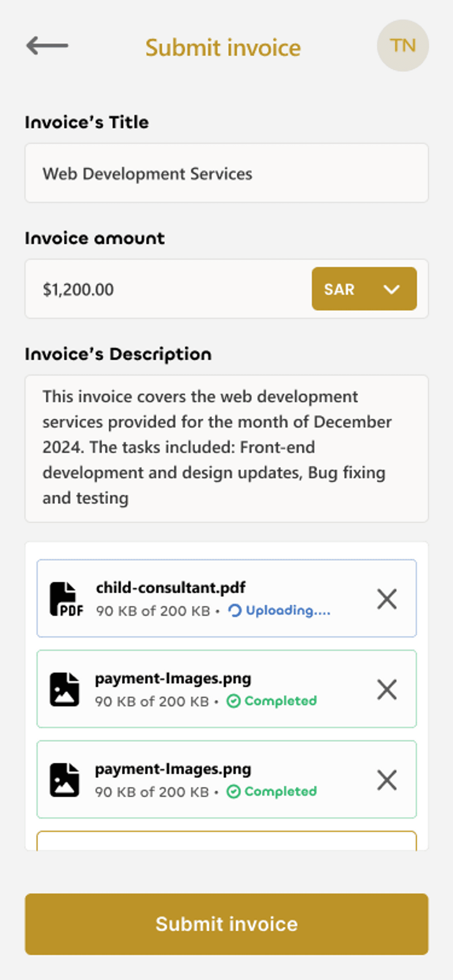The width and height of the screenshot is (453, 980).
Task: Click the second payment image file icon
Action: click(64, 780)
